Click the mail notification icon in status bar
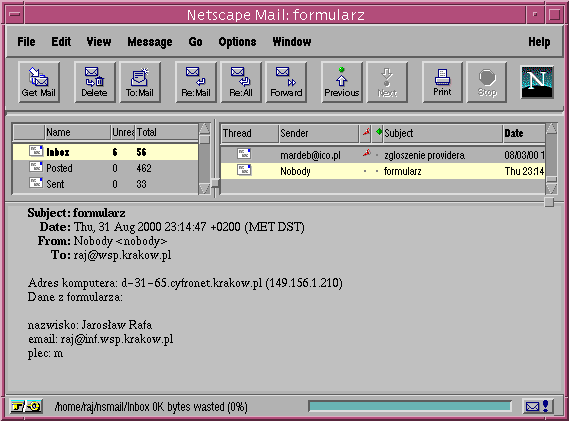The width and height of the screenshot is (569, 421). point(538,406)
